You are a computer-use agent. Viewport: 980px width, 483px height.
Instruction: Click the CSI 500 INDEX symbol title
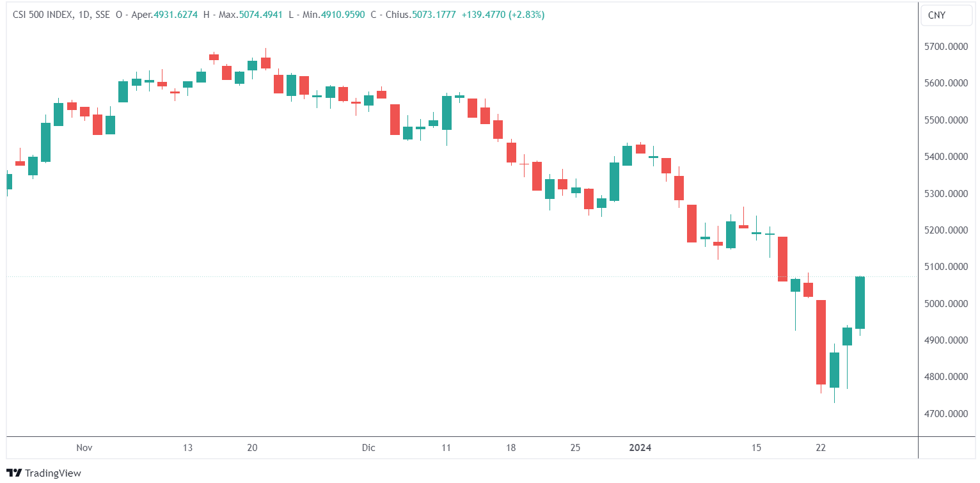[43, 15]
